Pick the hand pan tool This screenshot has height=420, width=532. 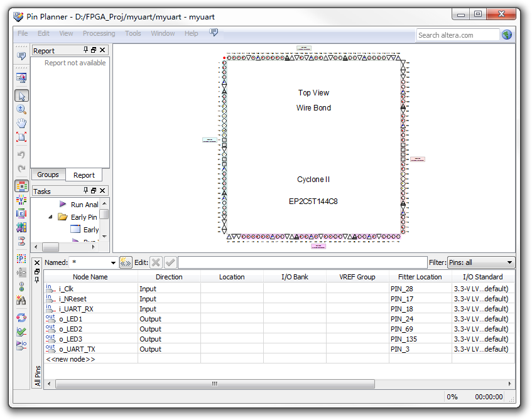(21, 123)
